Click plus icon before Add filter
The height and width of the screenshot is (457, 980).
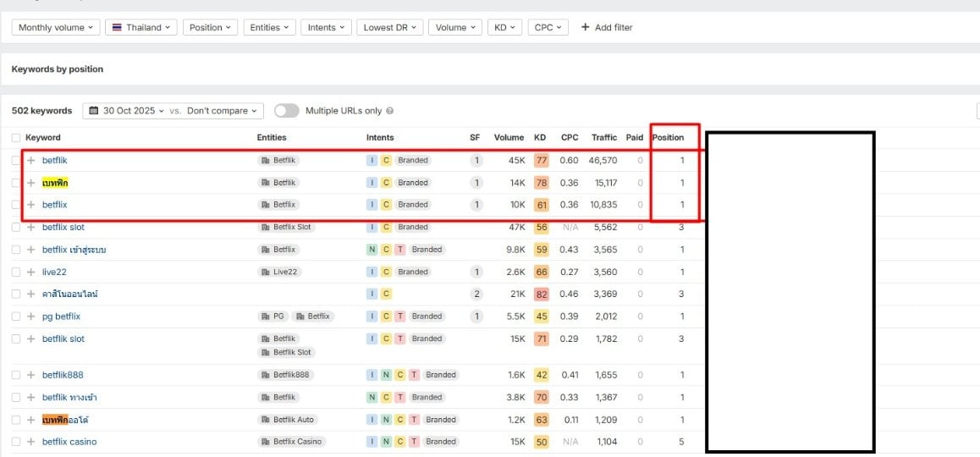[x=585, y=27]
